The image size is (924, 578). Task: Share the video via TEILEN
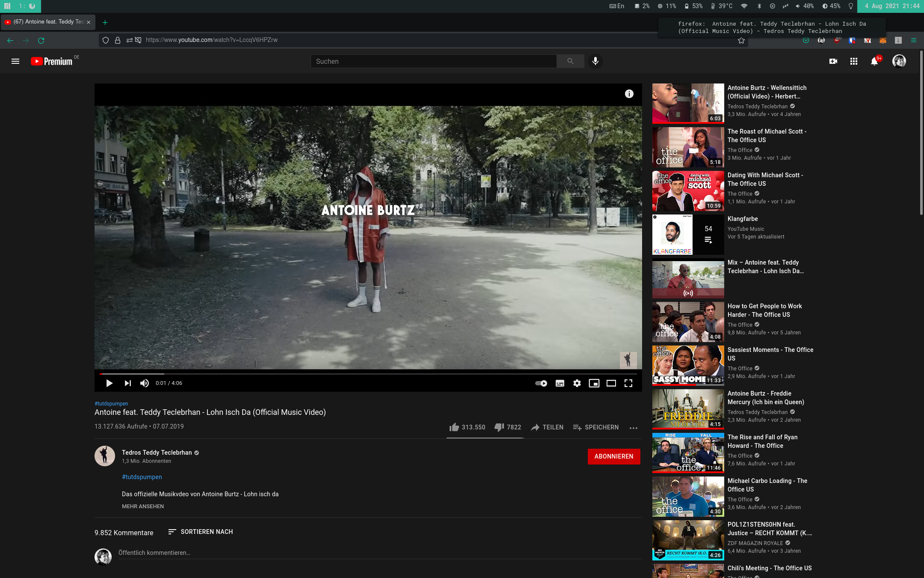tap(547, 427)
